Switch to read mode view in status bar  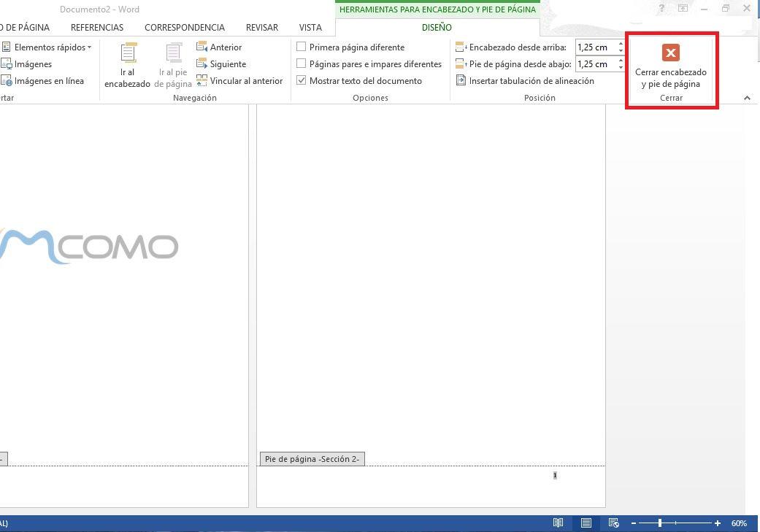pos(558,523)
